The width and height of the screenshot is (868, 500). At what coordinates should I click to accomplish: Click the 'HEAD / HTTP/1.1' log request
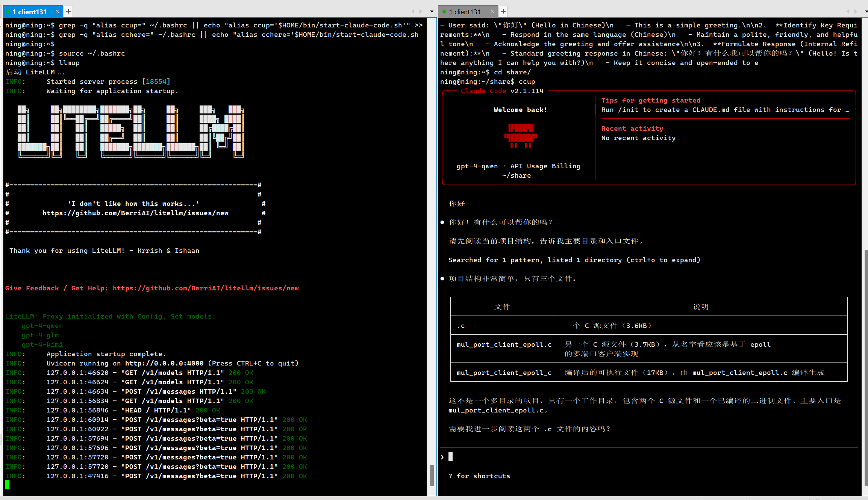click(156, 410)
